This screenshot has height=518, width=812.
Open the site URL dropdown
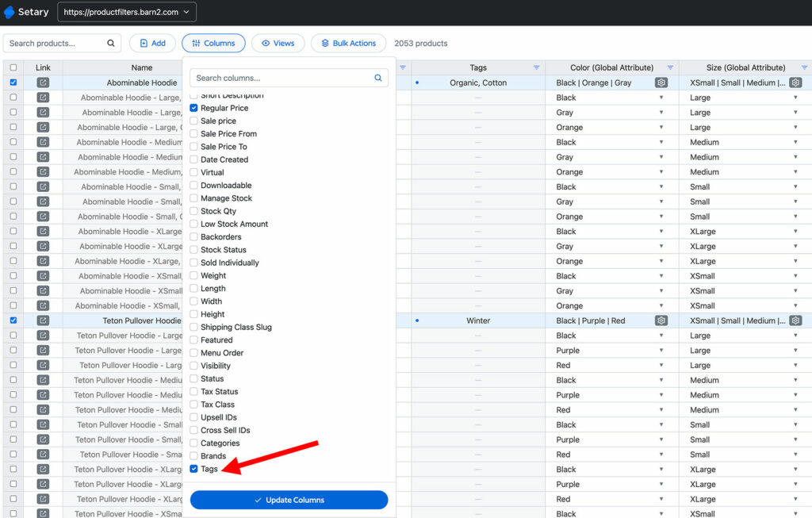tap(127, 12)
